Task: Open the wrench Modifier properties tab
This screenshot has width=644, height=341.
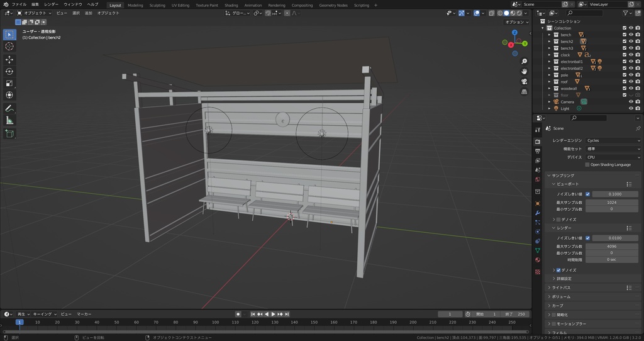Action: pyautogui.click(x=537, y=213)
